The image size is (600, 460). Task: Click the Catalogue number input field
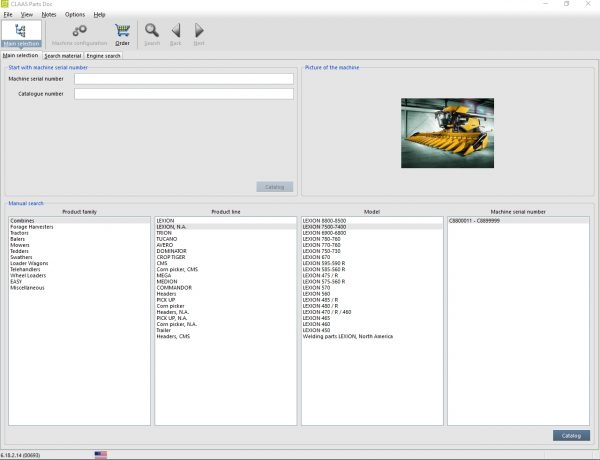pyautogui.click(x=184, y=94)
